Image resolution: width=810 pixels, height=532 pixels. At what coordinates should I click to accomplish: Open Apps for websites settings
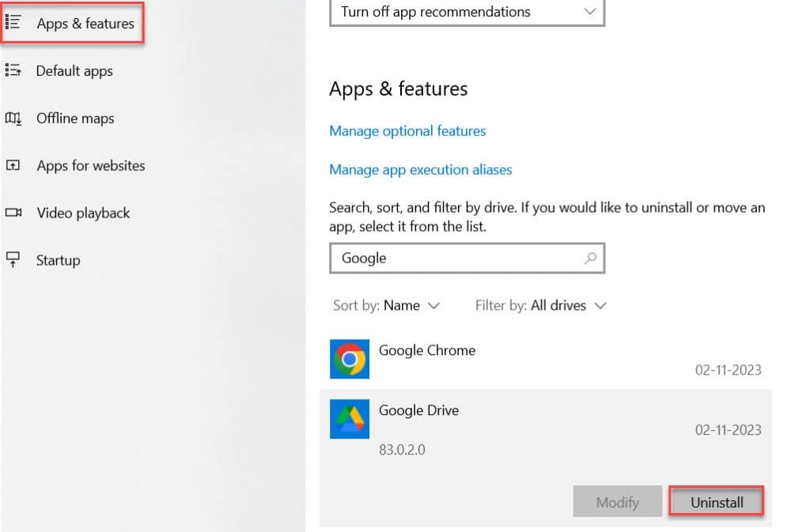[x=91, y=166]
